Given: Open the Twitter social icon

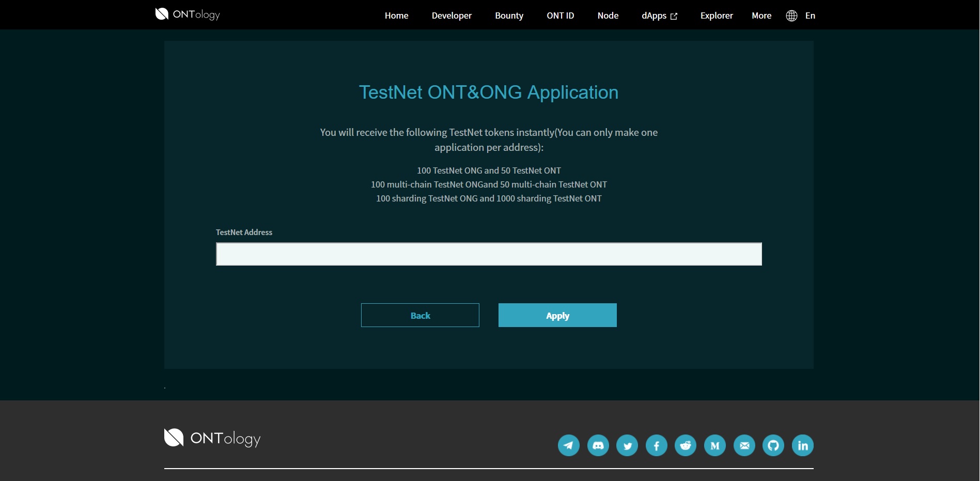Looking at the screenshot, I should [627, 445].
